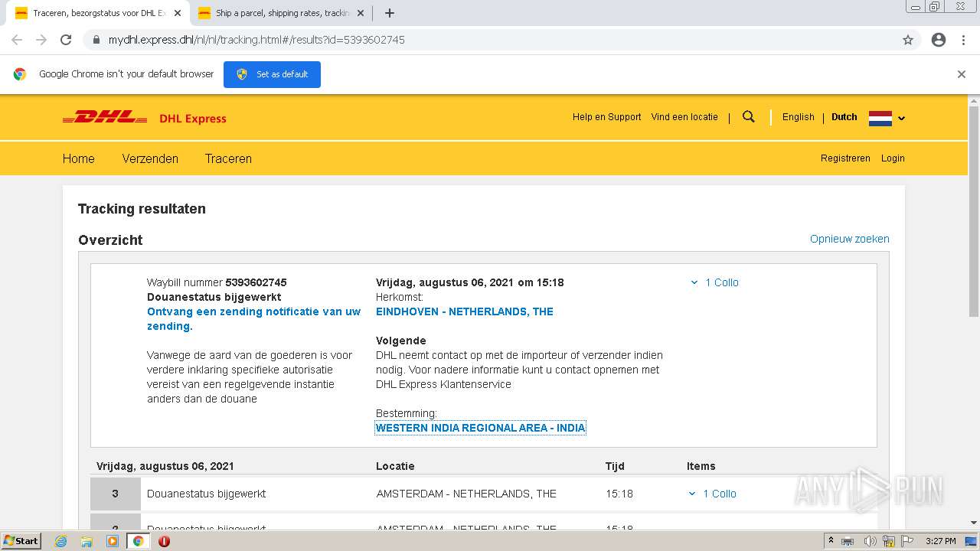Show hidden tray icons arrow
Viewport: 980px width, 551px height.
coord(831,540)
